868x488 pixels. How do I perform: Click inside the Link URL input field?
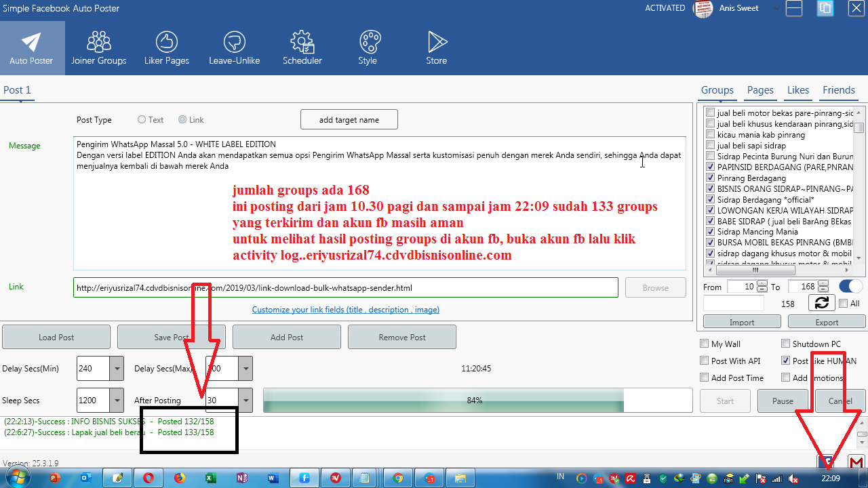(x=346, y=287)
